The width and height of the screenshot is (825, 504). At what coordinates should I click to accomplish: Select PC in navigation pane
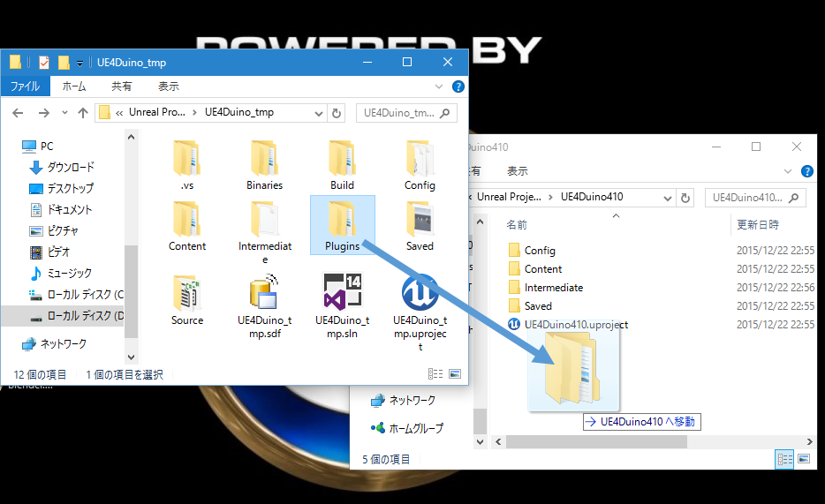tap(38, 147)
